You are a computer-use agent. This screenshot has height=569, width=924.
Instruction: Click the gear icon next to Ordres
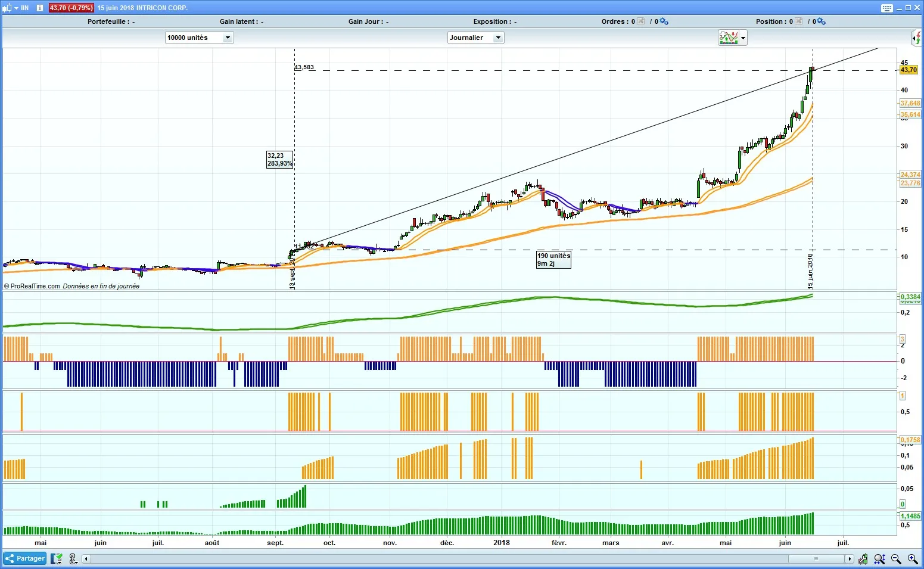(664, 21)
